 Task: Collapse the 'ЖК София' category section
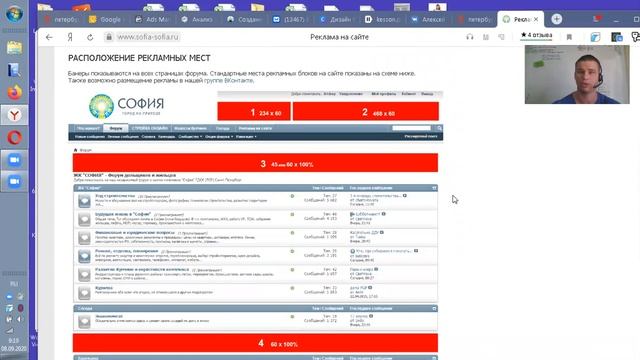[434, 188]
